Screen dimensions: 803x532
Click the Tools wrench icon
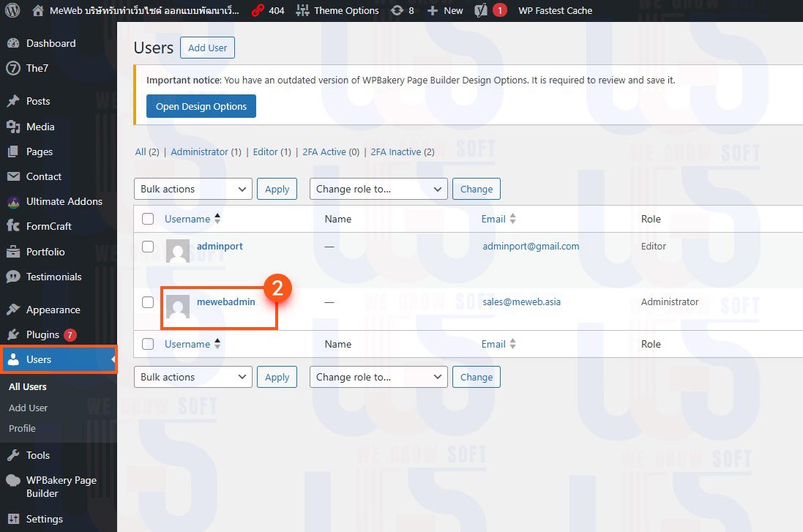[x=13, y=455]
